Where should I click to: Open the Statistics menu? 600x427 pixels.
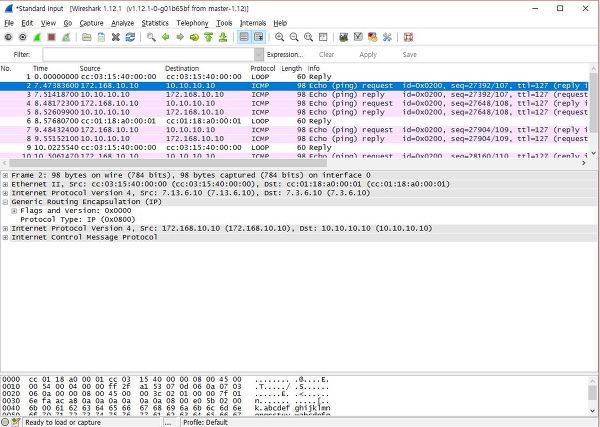(x=155, y=23)
